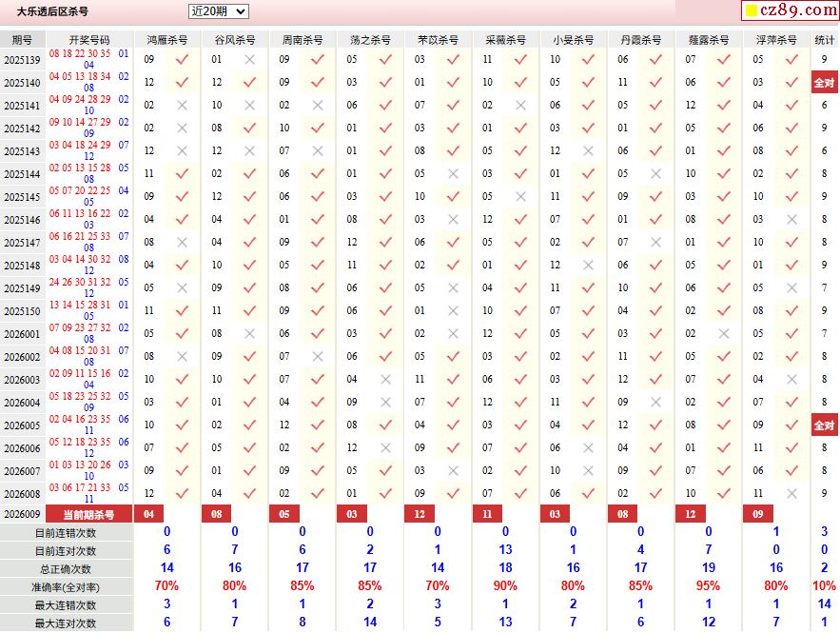The image size is (840, 633).
Task: Click the 周南杀号 column header
Action: pos(303,40)
